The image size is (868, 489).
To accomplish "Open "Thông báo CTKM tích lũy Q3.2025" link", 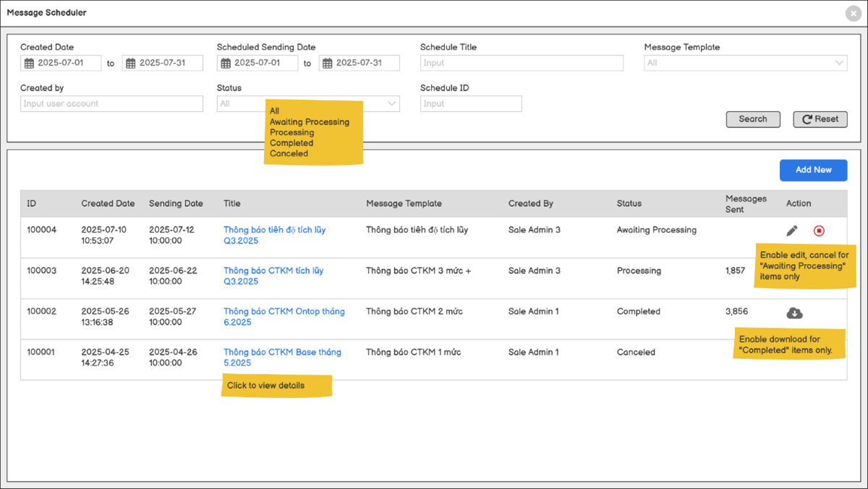I will coord(273,271).
